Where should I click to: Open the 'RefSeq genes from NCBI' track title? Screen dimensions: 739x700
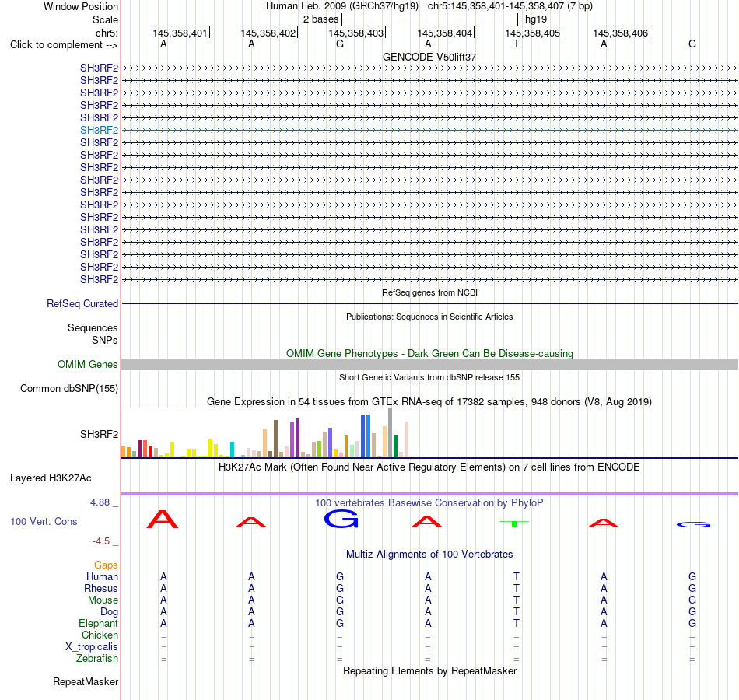[x=429, y=292]
